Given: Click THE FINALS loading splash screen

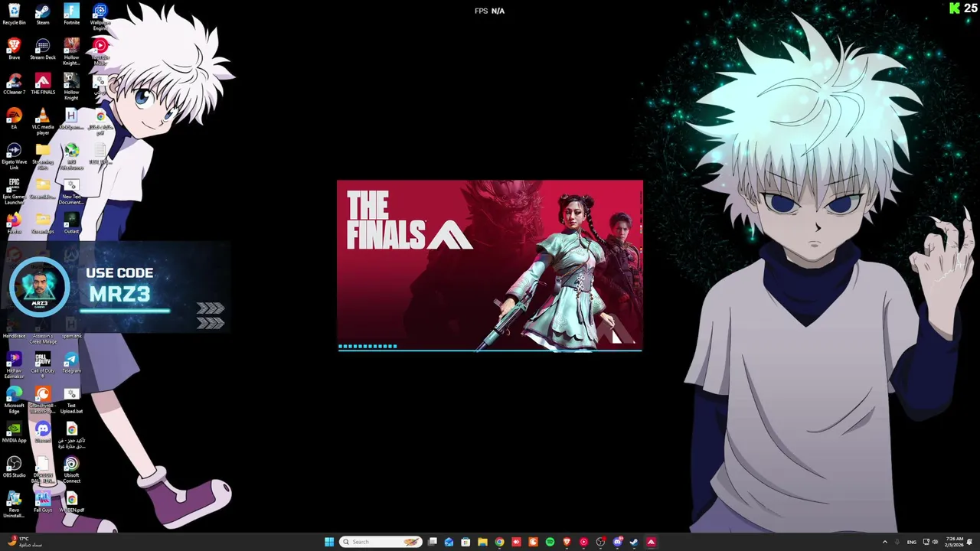Looking at the screenshot, I should 490,266.
